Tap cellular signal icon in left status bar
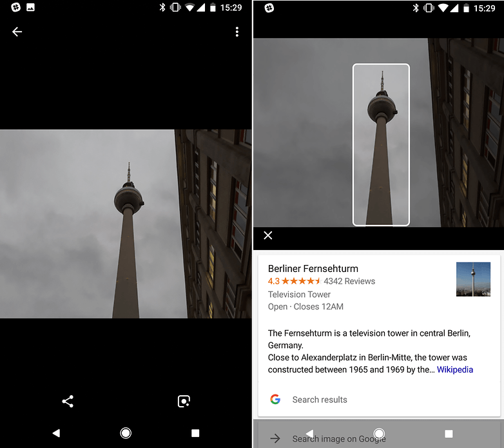The width and height of the screenshot is (504, 448). tap(201, 7)
